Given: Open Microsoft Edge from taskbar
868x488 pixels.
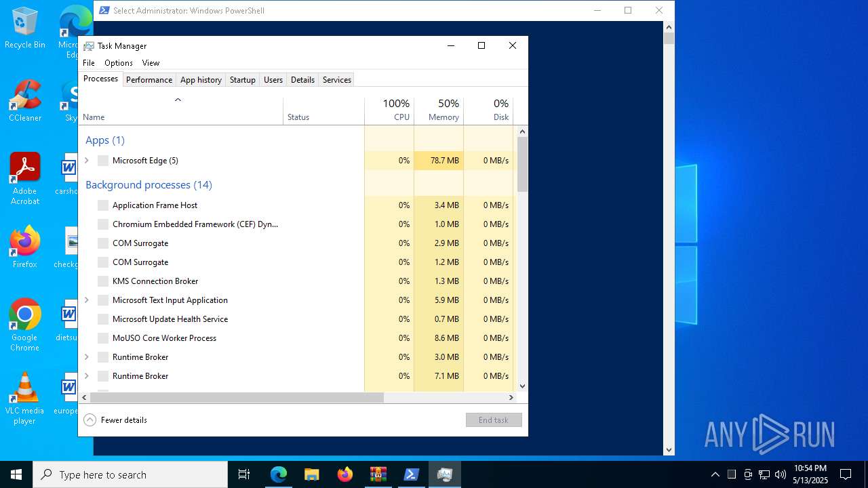Looking at the screenshot, I should pos(279,474).
